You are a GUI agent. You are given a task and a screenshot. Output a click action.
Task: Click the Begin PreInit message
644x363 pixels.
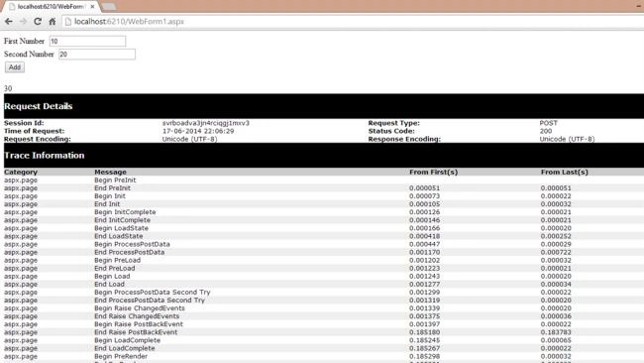115,181
